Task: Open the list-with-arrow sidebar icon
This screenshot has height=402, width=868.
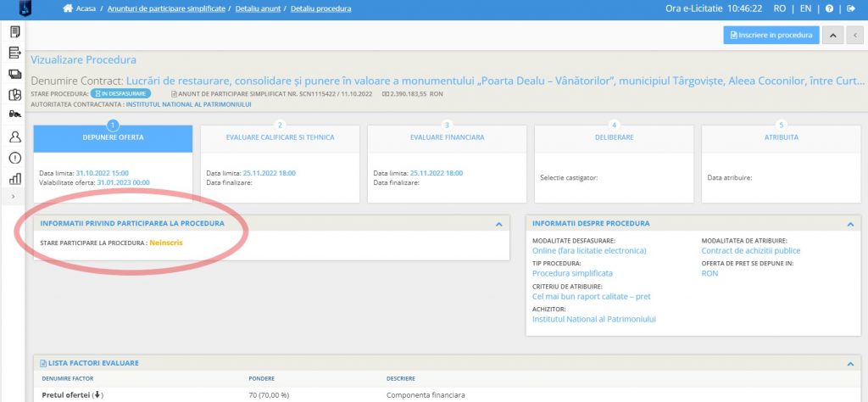Action: click(x=14, y=53)
